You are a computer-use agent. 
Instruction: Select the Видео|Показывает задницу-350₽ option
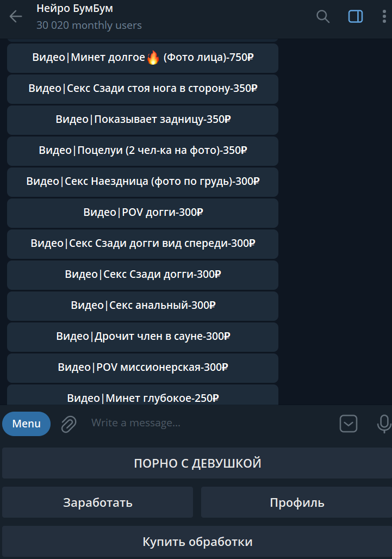coord(142,120)
